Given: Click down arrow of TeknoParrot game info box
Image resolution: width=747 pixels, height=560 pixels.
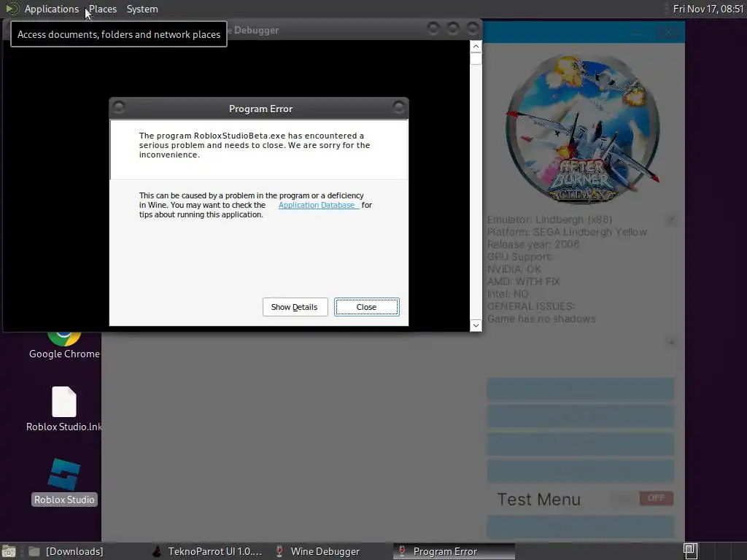Looking at the screenshot, I should point(671,342).
